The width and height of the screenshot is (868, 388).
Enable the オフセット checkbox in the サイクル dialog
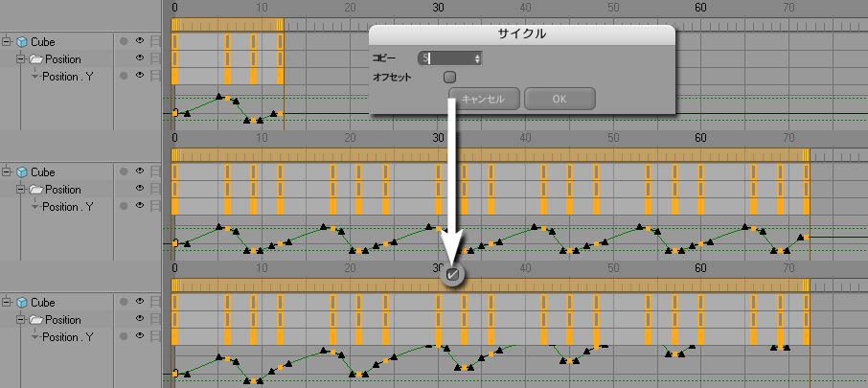pyautogui.click(x=450, y=77)
